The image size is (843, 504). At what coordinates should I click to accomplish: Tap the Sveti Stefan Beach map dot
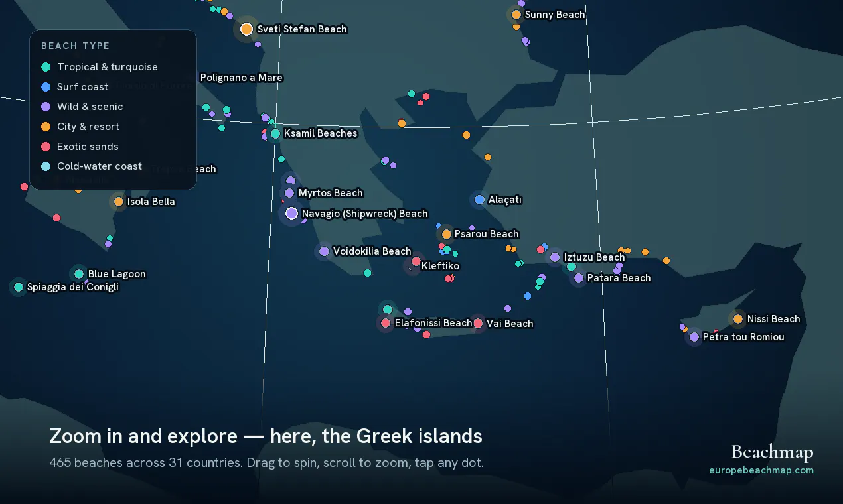[x=246, y=29]
